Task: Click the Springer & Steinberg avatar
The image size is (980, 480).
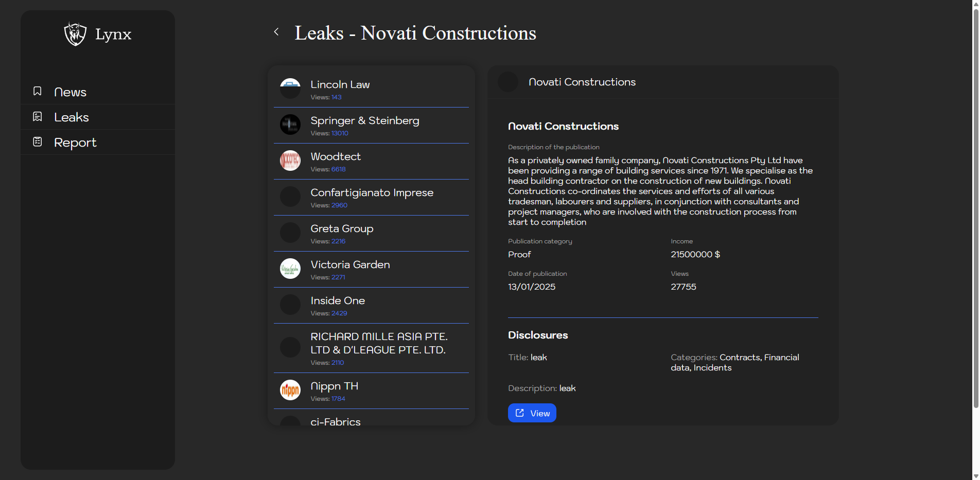Action: (290, 125)
